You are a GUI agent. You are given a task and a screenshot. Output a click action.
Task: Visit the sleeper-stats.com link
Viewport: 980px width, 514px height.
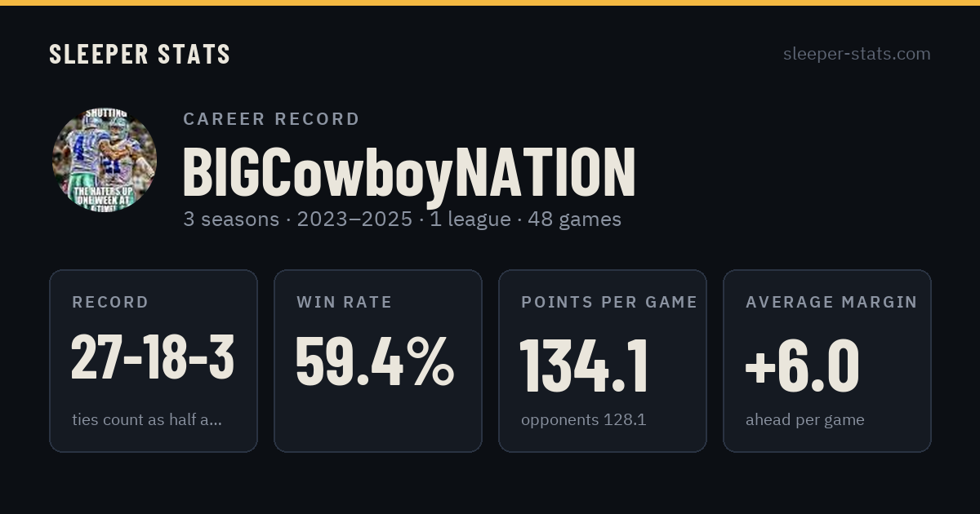click(857, 54)
